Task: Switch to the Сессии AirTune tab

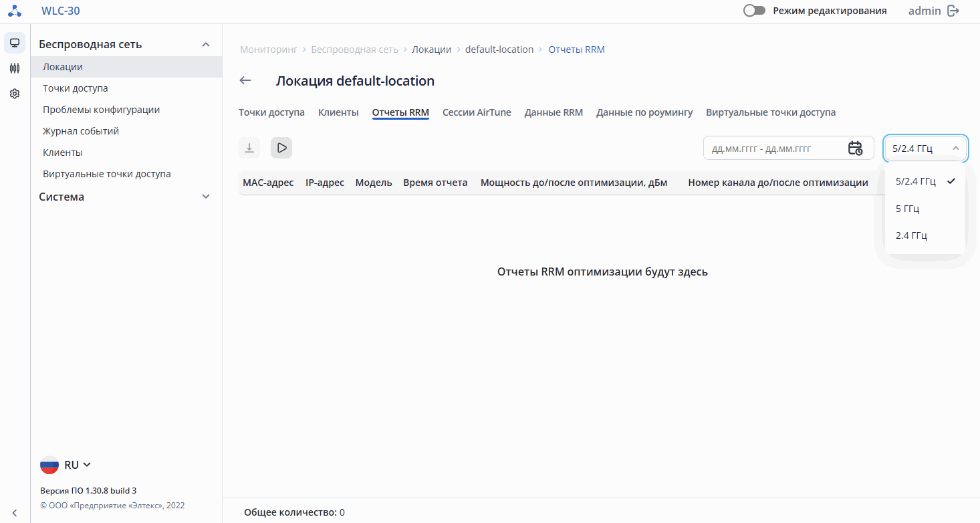Action: click(x=477, y=112)
